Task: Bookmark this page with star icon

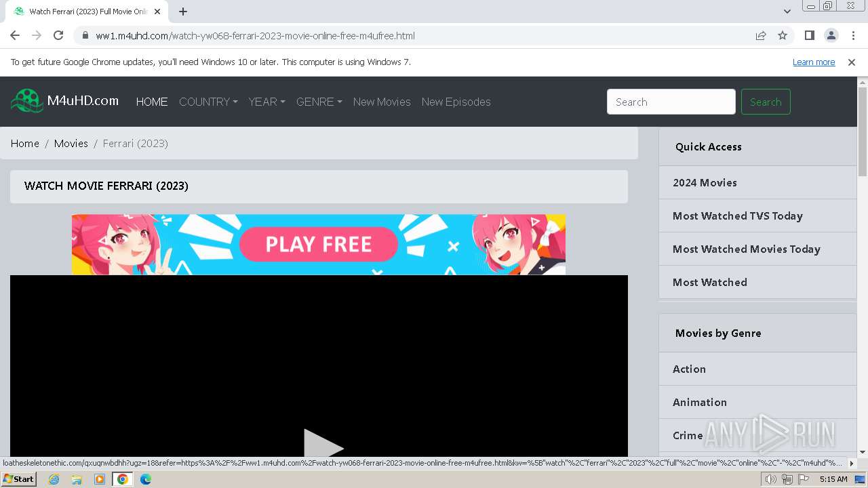Action: tap(783, 36)
